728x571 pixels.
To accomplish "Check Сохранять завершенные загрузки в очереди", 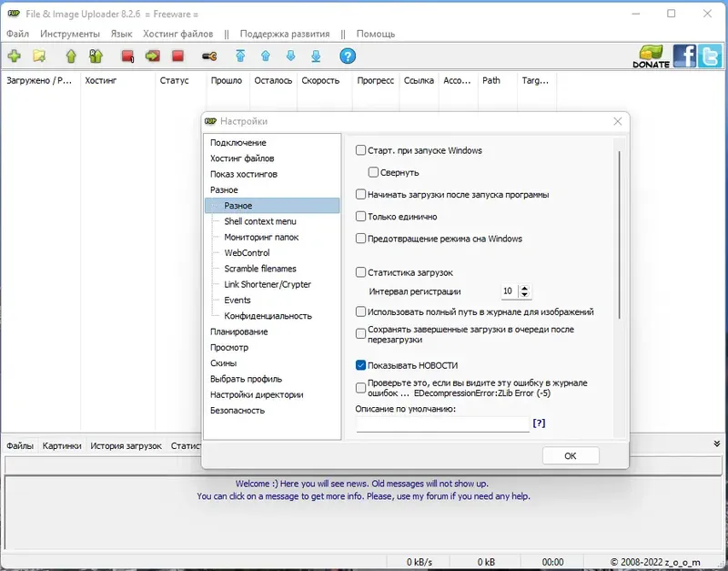I will point(360,334).
